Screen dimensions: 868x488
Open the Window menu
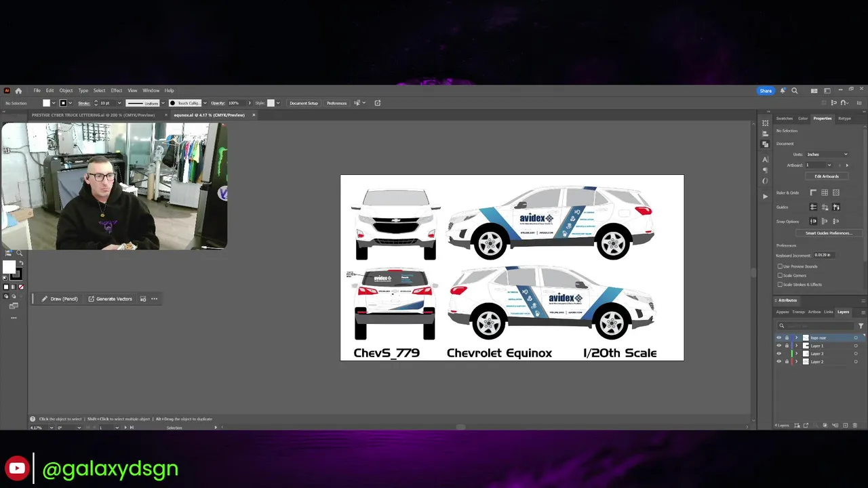151,90
